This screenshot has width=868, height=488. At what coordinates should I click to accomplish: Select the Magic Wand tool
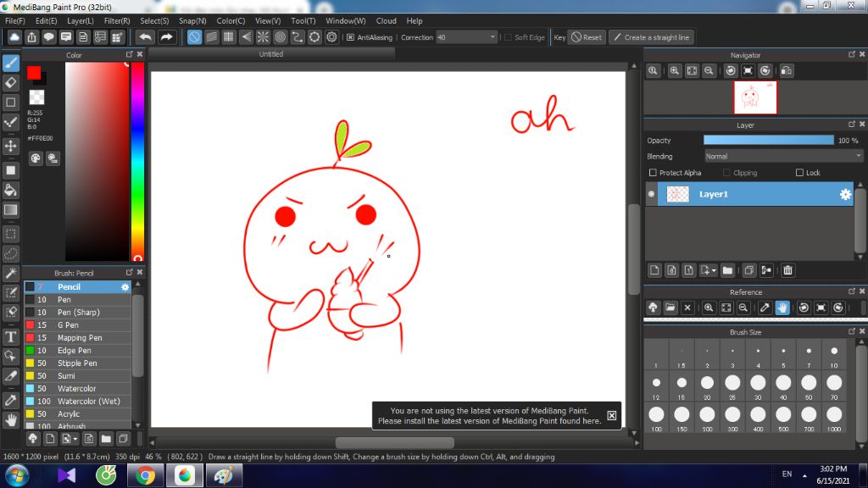pos(10,274)
